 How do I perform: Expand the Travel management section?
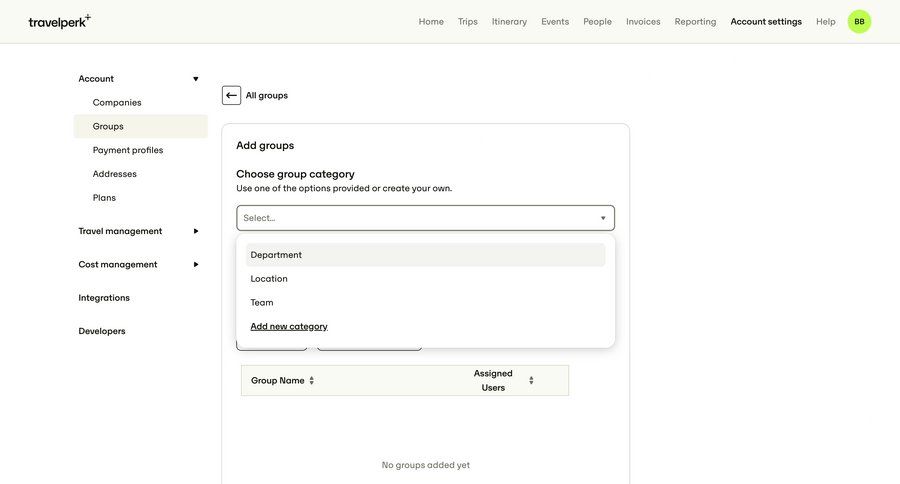coord(195,231)
